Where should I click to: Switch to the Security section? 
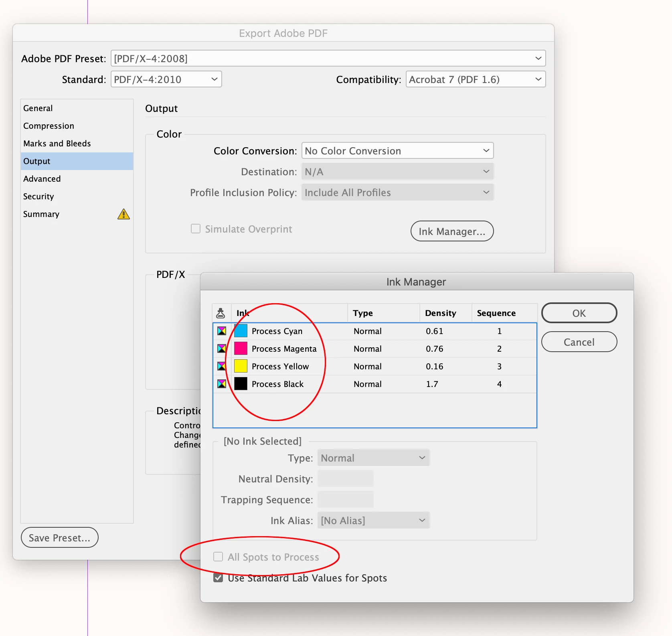click(77, 196)
